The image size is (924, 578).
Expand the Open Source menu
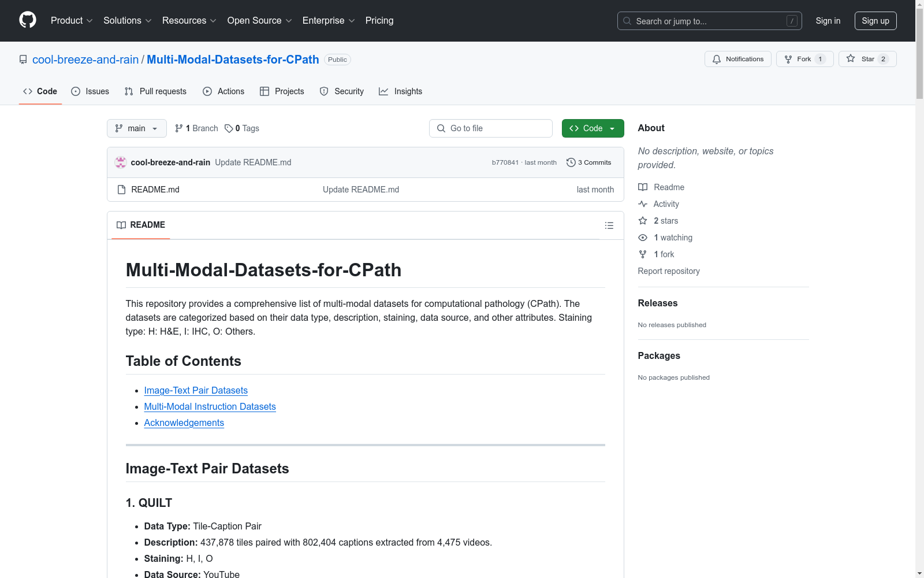[260, 21]
